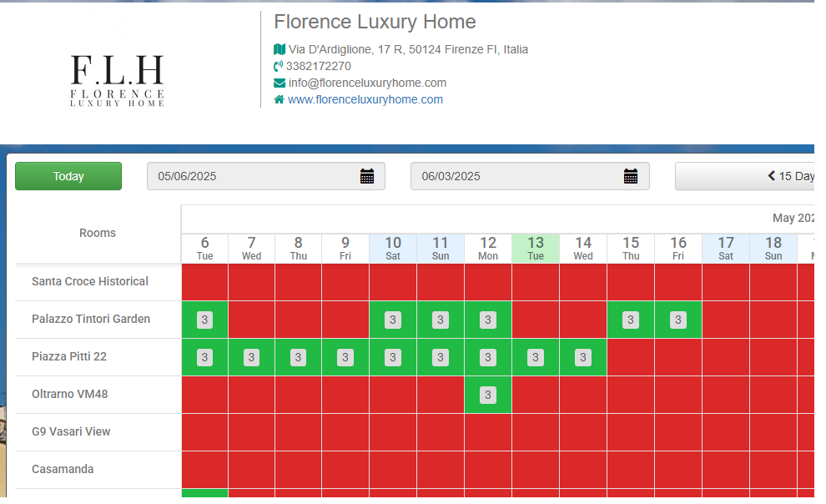This screenshot has height=504, width=826.
Task: Click the envelope email icon
Action: click(x=280, y=83)
